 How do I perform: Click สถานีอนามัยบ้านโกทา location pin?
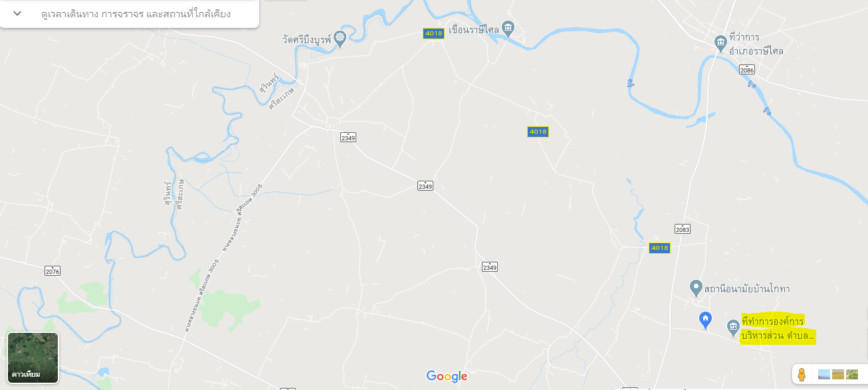[x=696, y=288]
